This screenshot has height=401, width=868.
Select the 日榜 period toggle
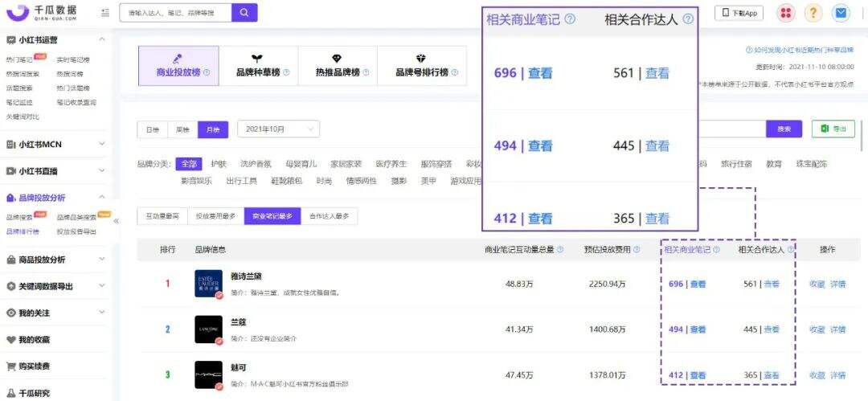[x=152, y=129]
